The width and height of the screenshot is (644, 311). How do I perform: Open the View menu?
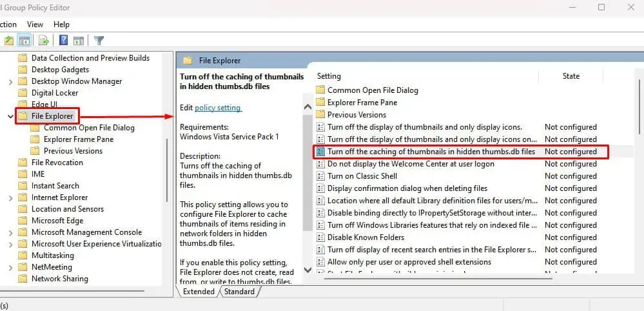35,25
